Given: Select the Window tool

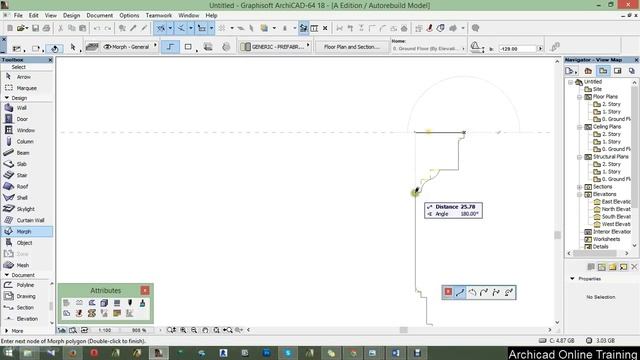Looking at the screenshot, I should pyautogui.click(x=27, y=130).
